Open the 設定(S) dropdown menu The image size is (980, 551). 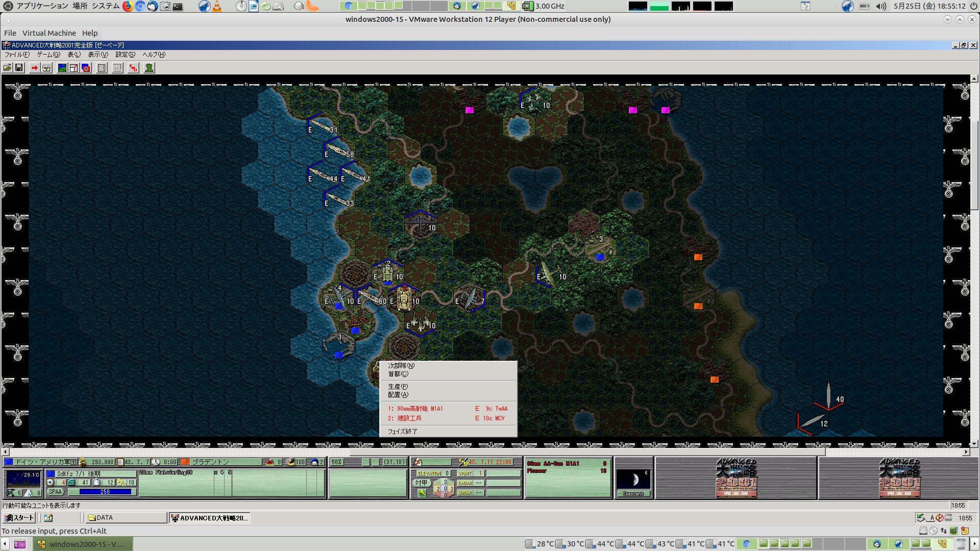coord(125,55)
